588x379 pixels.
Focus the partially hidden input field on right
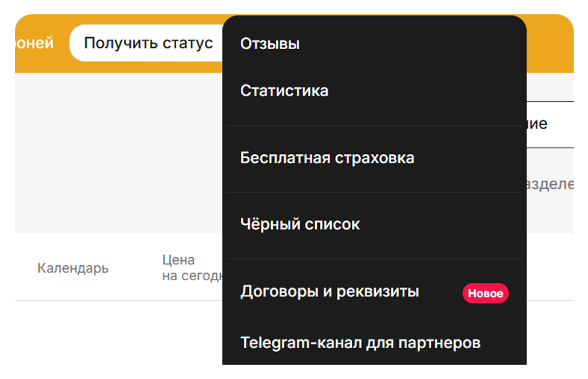[x=549, y=124]
